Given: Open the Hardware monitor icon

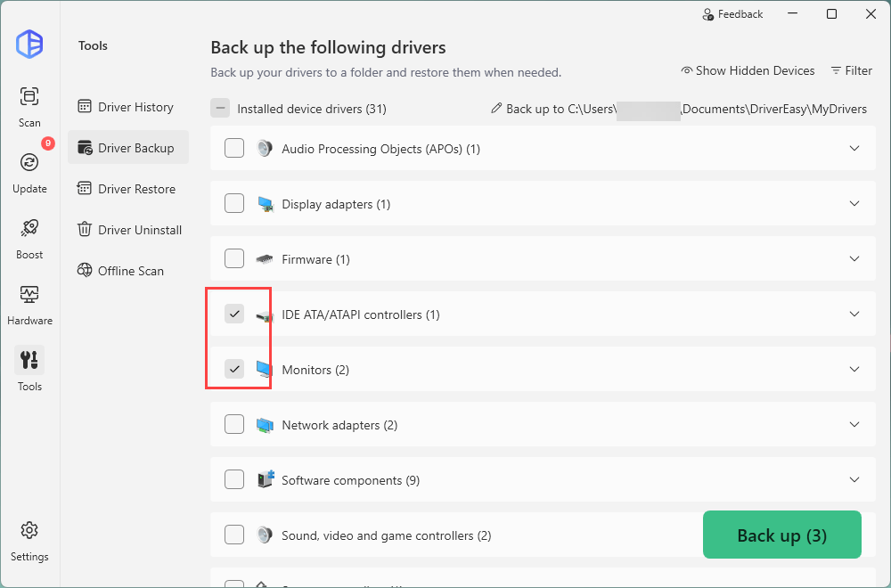Looking at the screenshot, I should coord(29,294).
